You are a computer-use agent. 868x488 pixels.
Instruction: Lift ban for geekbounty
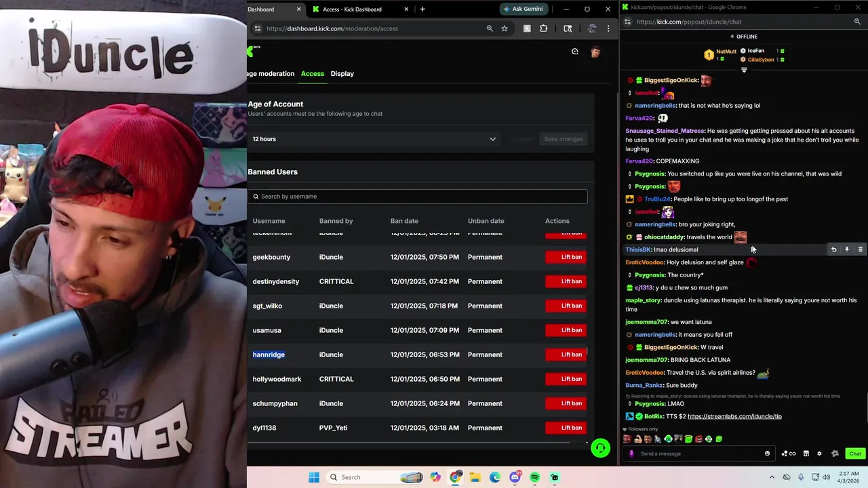point(566,257)
